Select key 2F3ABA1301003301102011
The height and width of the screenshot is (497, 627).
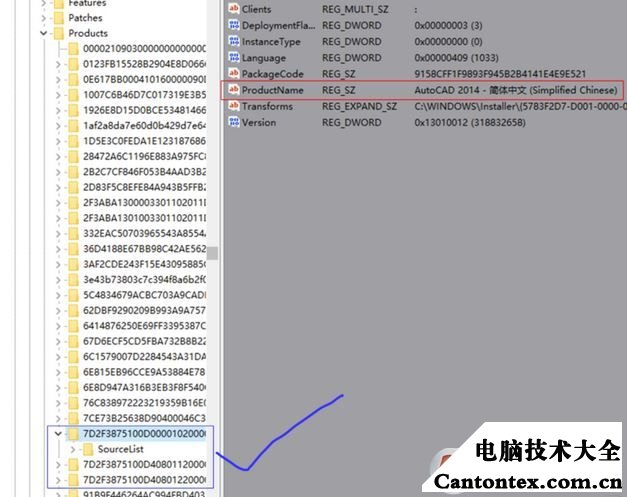tap(144, 218)
